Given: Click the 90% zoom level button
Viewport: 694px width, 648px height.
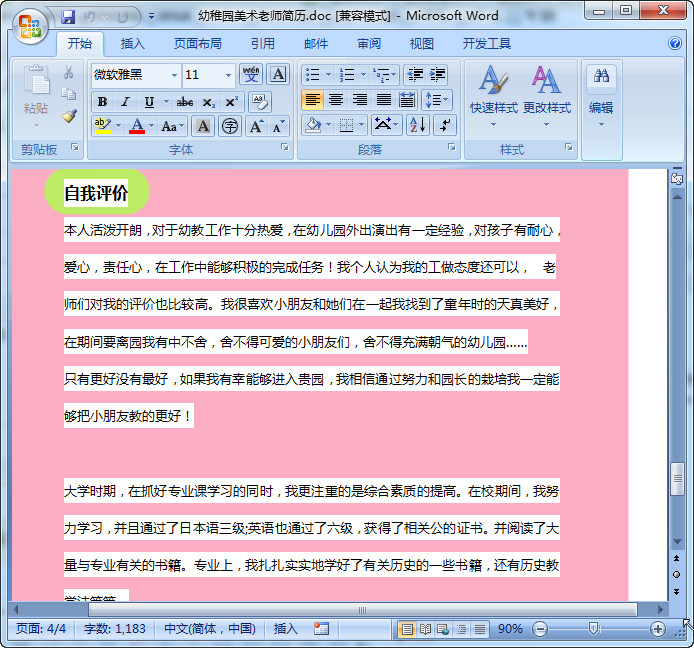Looking at the screenshot, I should tap(510, 629).
